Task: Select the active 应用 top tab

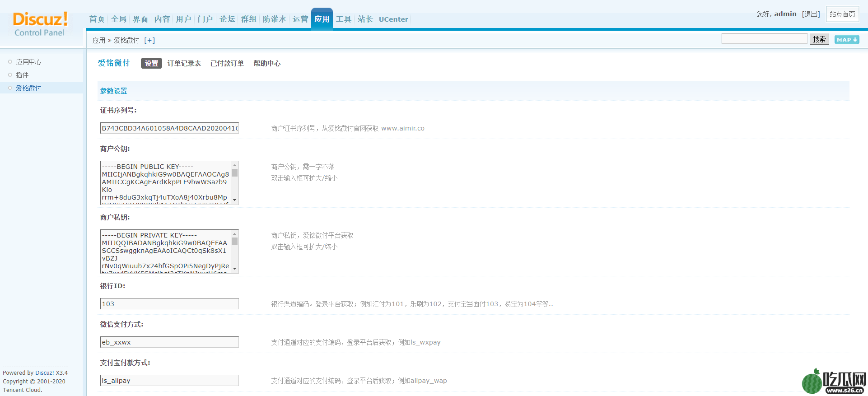Action: click(x=322, y=19)
